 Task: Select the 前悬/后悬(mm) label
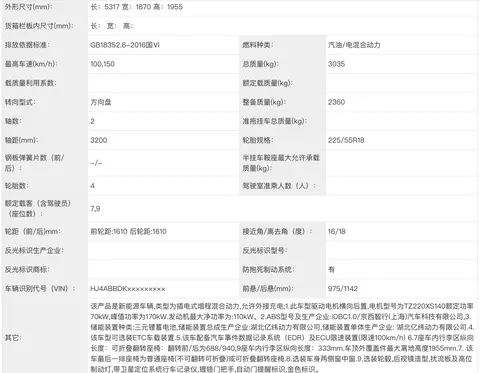268,288
